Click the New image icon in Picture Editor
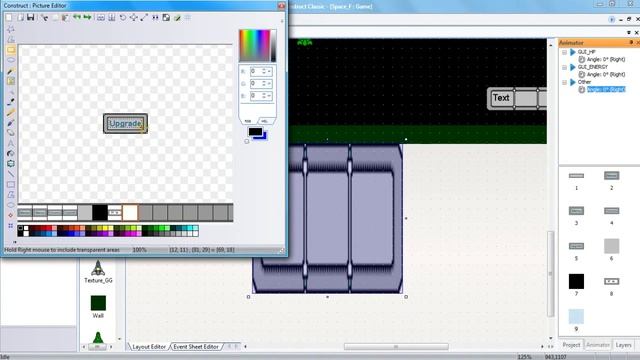 pos(9,18)
